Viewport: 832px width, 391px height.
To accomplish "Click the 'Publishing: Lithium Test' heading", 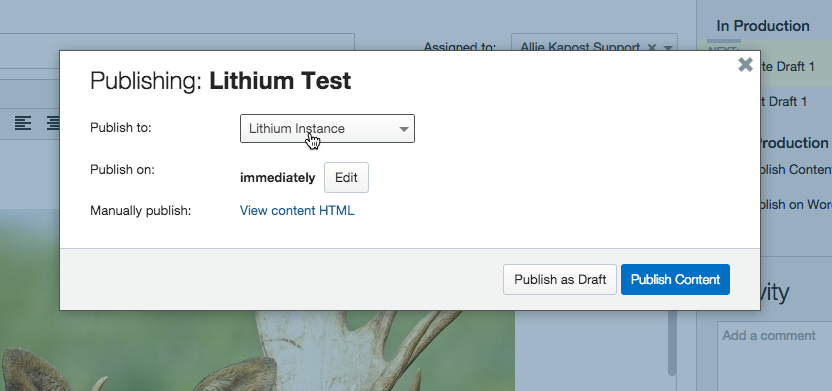I will point(220,81).
